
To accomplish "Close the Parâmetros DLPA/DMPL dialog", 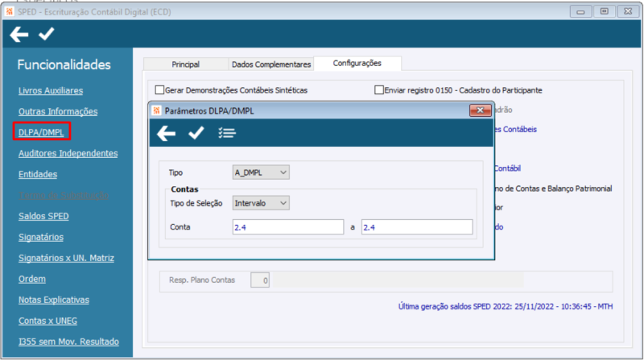I will pos(480,110).
